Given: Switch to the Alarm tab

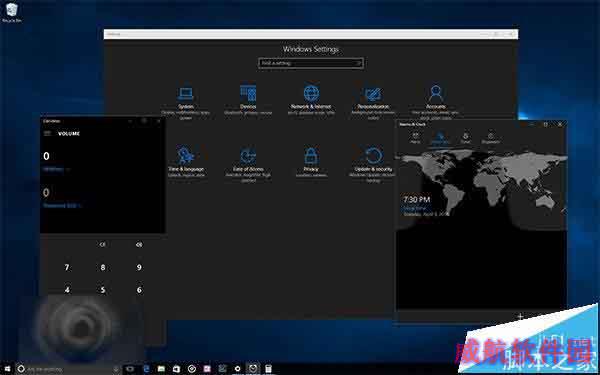Looking at the screenshot, I should 415,138.
